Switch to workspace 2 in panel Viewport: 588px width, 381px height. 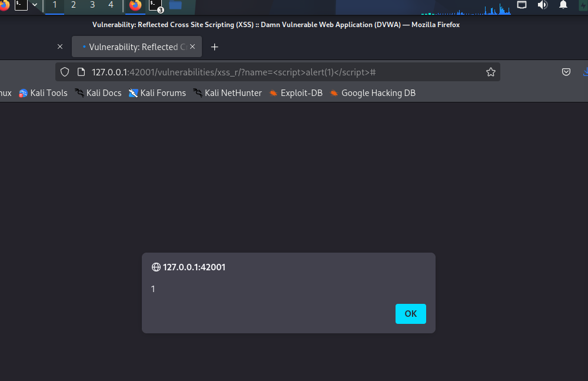pos(74,5)
